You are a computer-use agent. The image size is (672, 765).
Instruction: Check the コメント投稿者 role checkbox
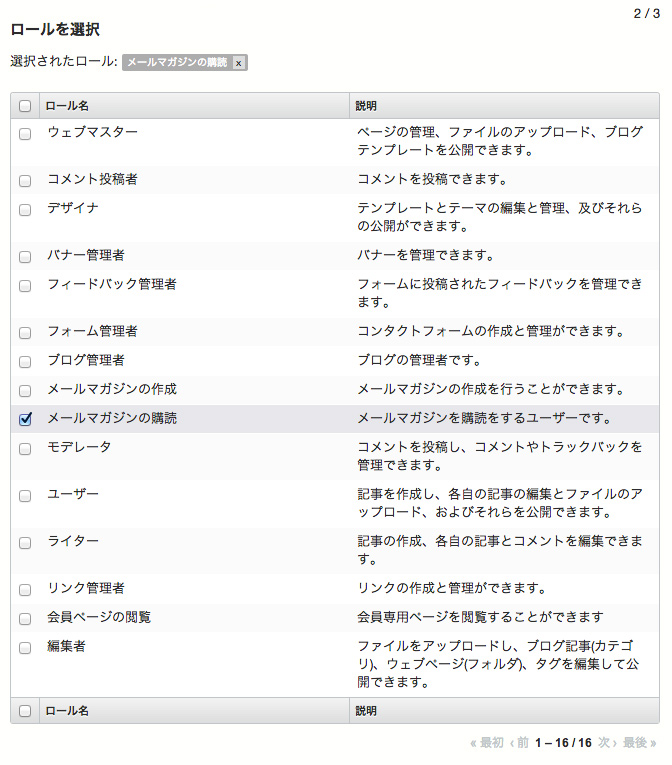pyautogui.click(x=25, y=181)
